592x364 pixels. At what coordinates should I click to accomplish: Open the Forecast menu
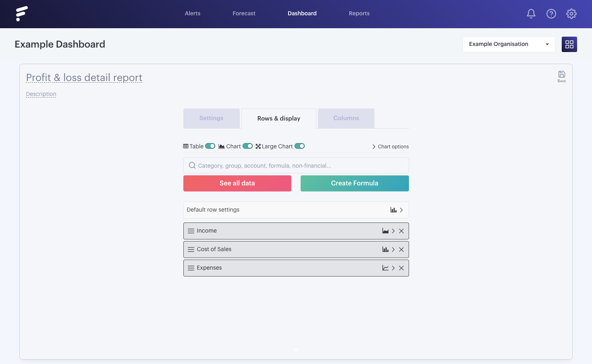pyautogui.click(x=244, y=13)
